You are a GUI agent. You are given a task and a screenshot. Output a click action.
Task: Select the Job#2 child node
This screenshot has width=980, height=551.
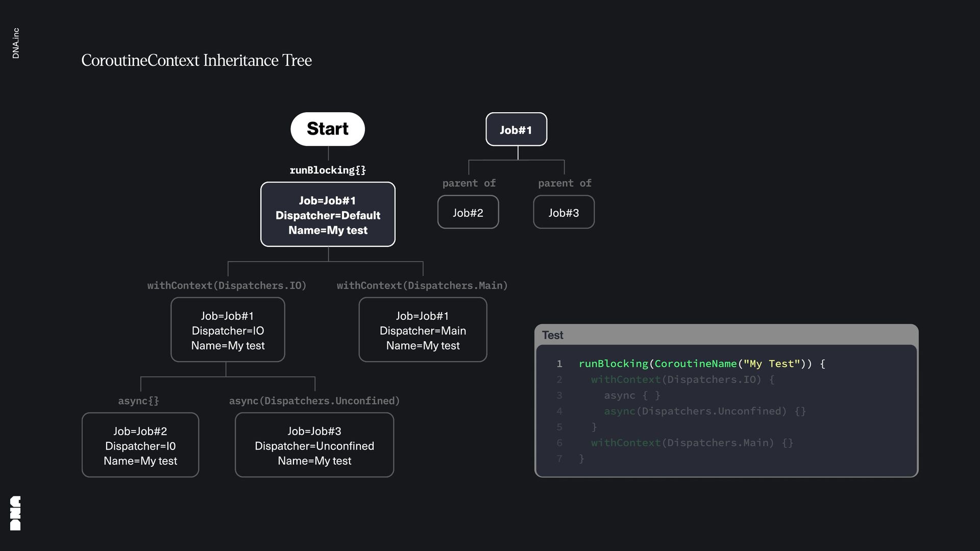(x=468, y=212)
